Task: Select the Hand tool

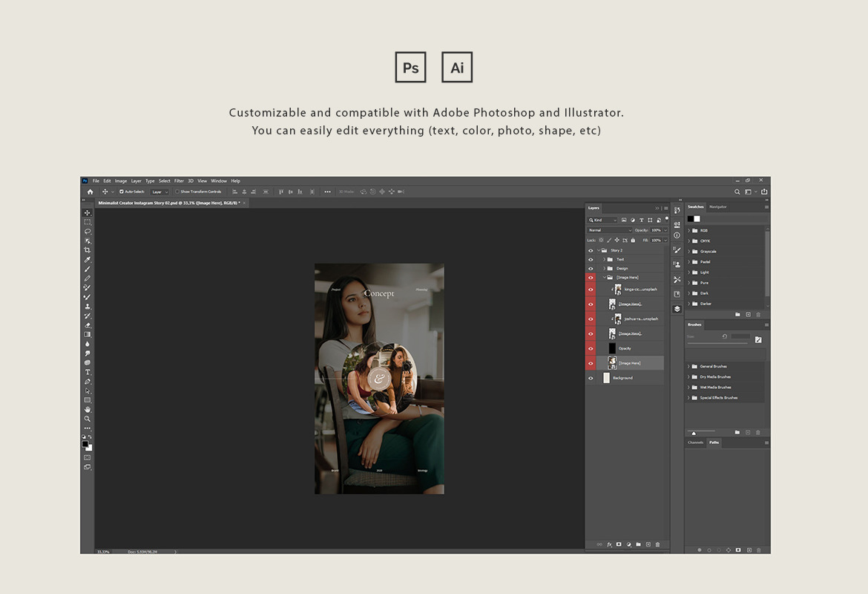Action: click(88, 409)
